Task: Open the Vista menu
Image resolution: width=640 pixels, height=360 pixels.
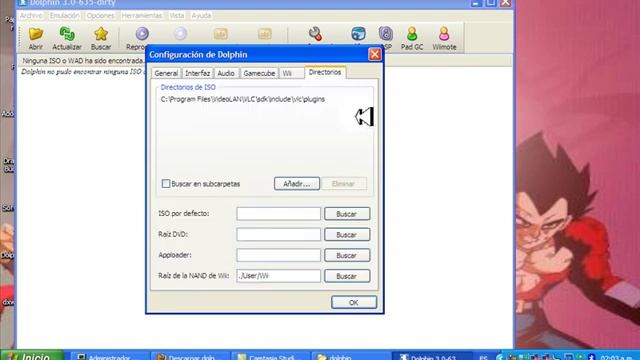Action: [177, 16]
